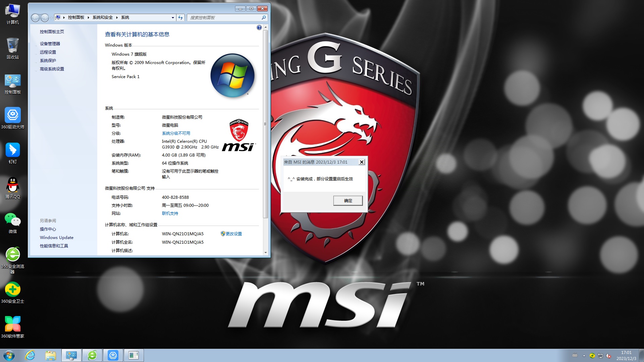Select the 360安全卫士 desktop icon
Viewport: 644px width, 362px height.
tap(13, 293)
